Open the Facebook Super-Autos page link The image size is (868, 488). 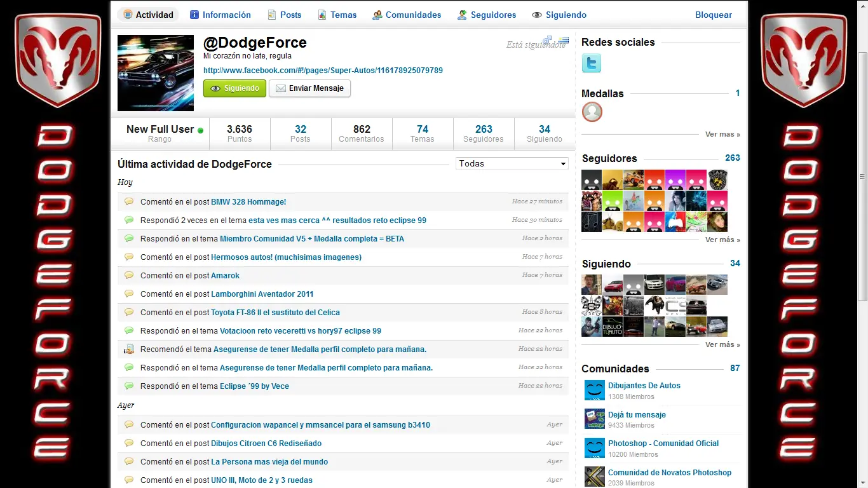(x=323, y=71)
